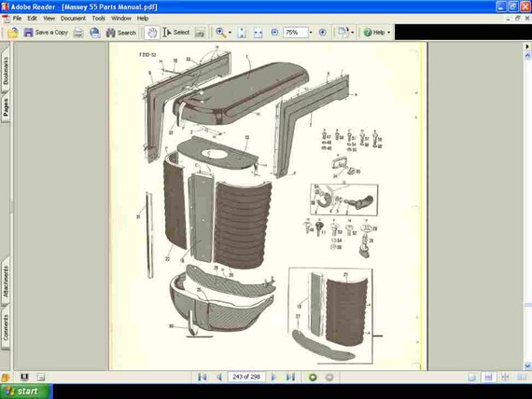The image size is (532, 399).
Task: Click the zoom in plus button
Action: tap(323, 33)
